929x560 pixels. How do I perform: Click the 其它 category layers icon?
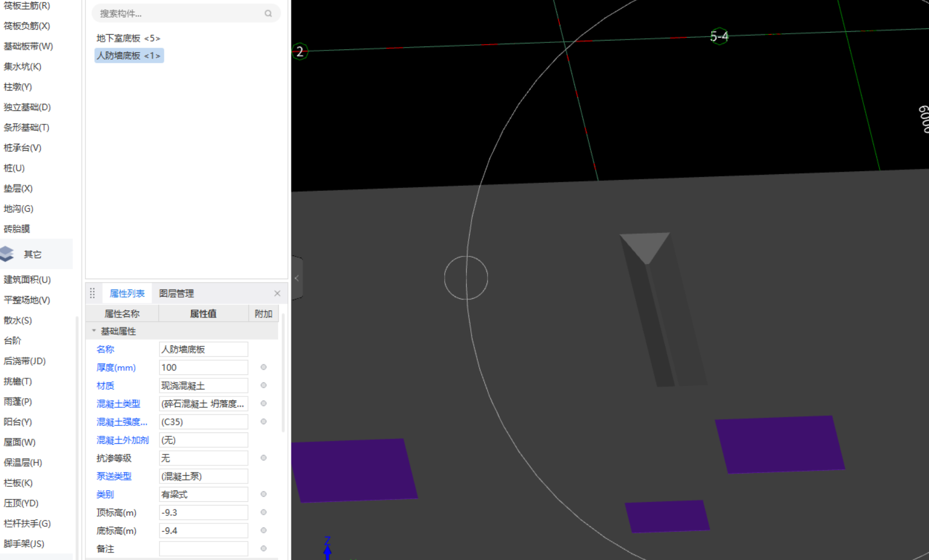[x=7, y=254]
